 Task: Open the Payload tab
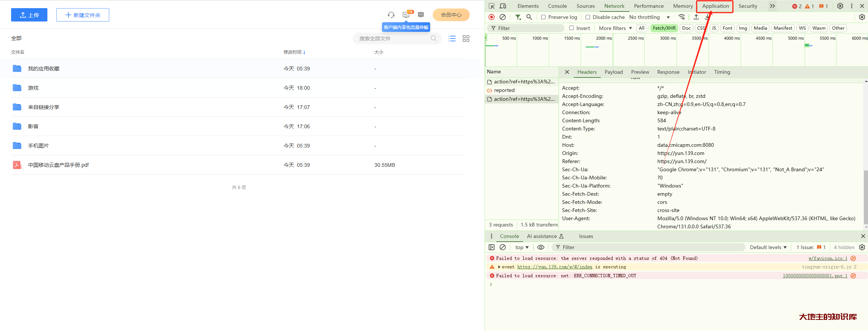click(x=614, y=72)
